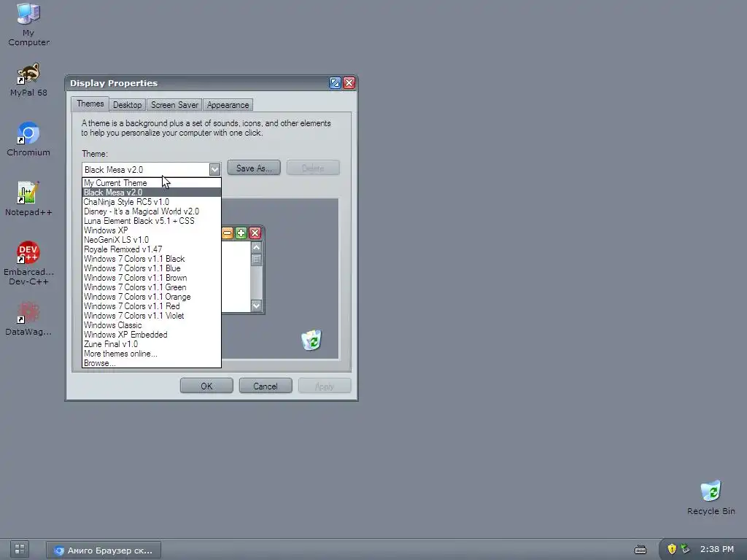The height and width of the screenshot is (560, 747).
Task: Collapse the Theme dropdown arrow
Action: (x=214, y=169)
